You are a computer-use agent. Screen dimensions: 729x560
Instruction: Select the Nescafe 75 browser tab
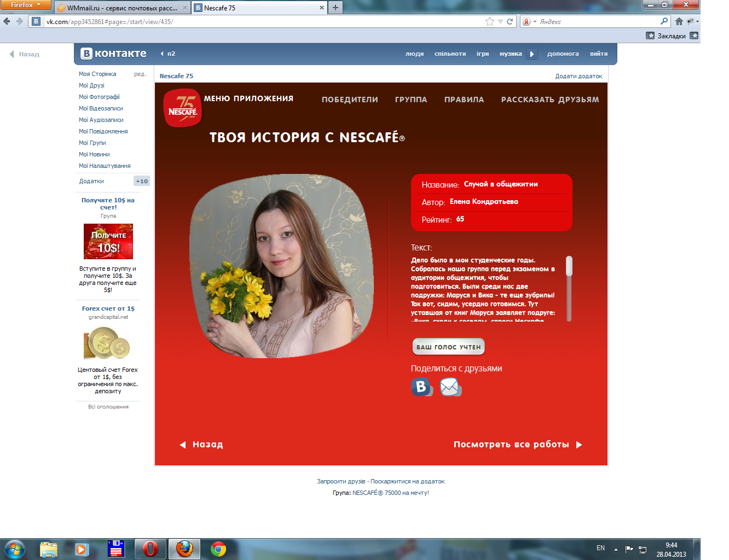(259, 8)
